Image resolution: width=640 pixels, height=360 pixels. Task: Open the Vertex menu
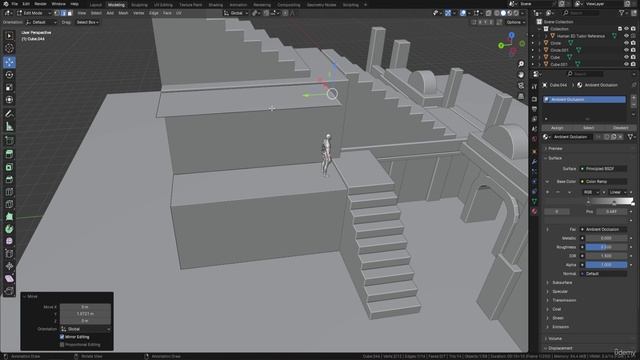[139, 13]
